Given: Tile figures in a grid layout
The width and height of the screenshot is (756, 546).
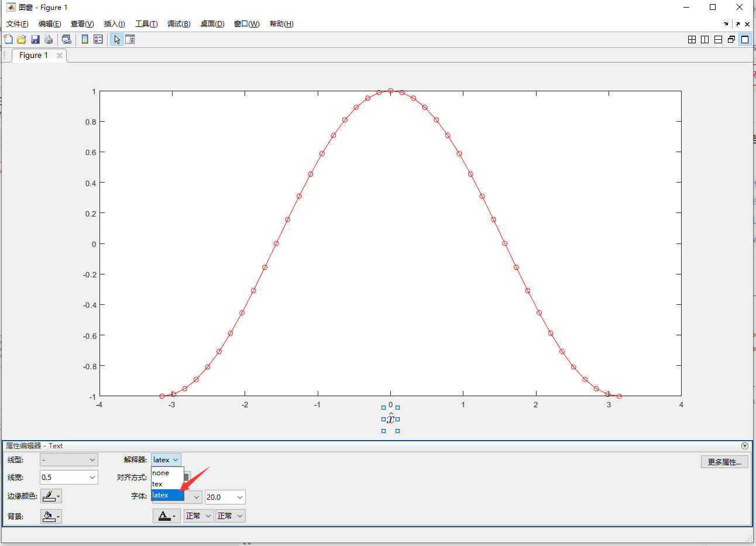Looking at the screenshot, I should point(692,39).
